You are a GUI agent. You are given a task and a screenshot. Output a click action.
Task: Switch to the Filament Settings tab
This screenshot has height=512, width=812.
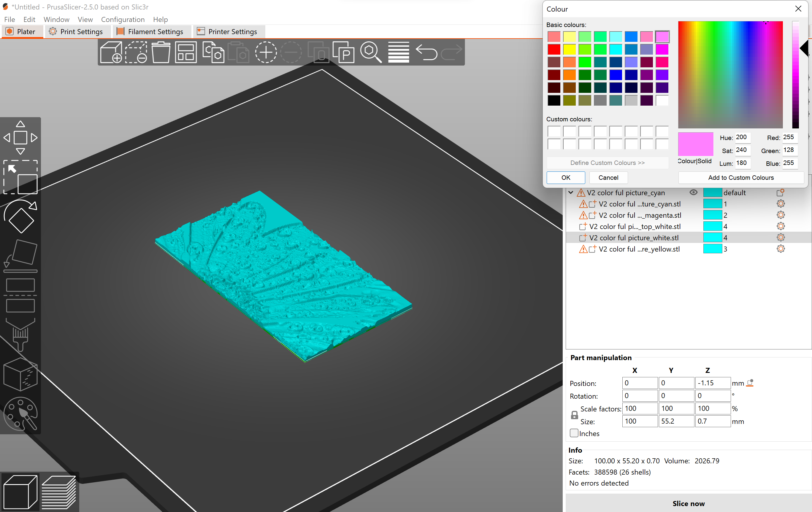151,31
